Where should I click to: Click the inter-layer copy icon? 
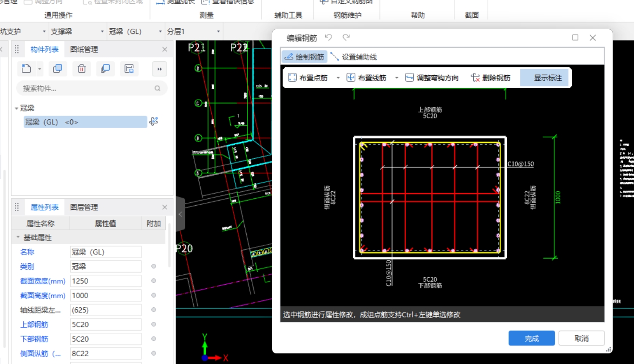click(105, 69)
